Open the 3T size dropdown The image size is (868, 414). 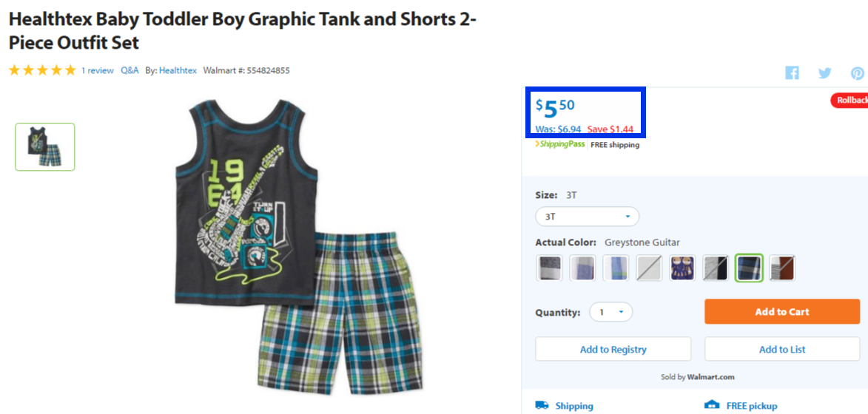588,217
